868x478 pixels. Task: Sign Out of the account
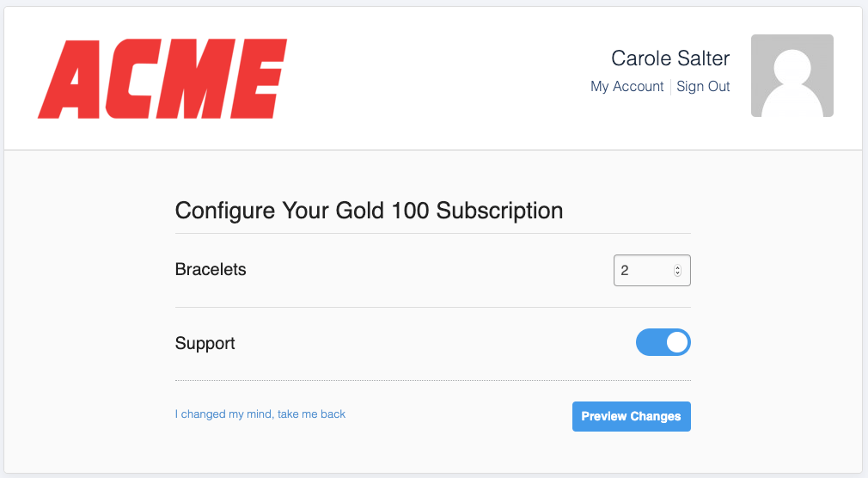click(703, 87)
